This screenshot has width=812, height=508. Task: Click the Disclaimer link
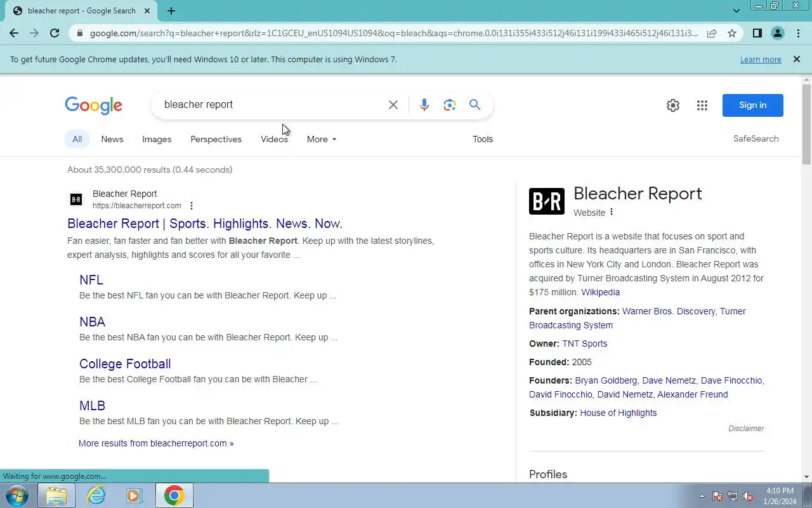click(x=746, y=429)
